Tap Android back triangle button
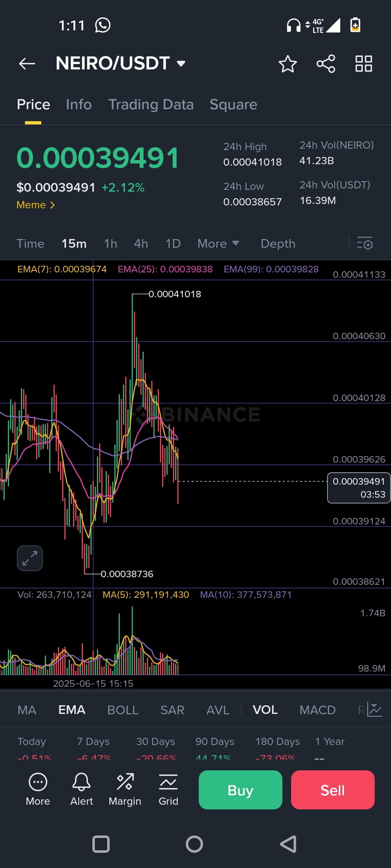The height and width of the screenshot is (868, 391). 289,844
